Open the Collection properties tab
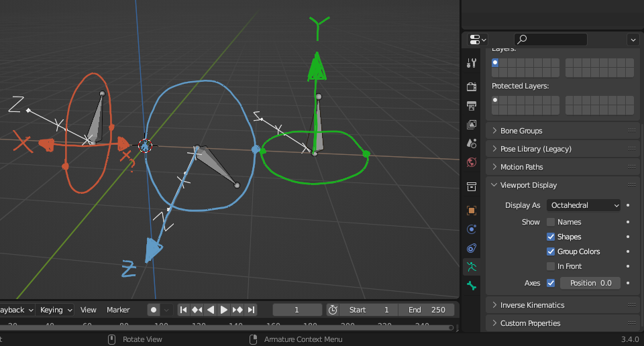 [472, 187]
